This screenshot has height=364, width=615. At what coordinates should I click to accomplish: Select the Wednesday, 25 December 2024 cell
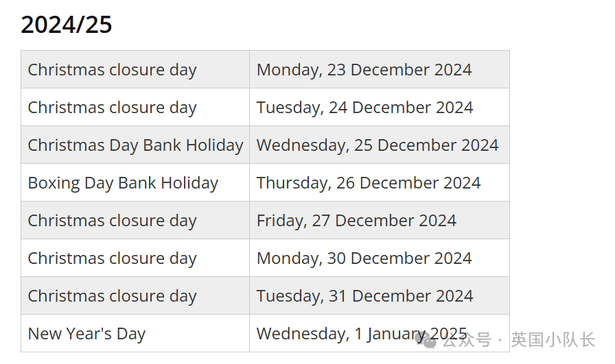[380, 145]
